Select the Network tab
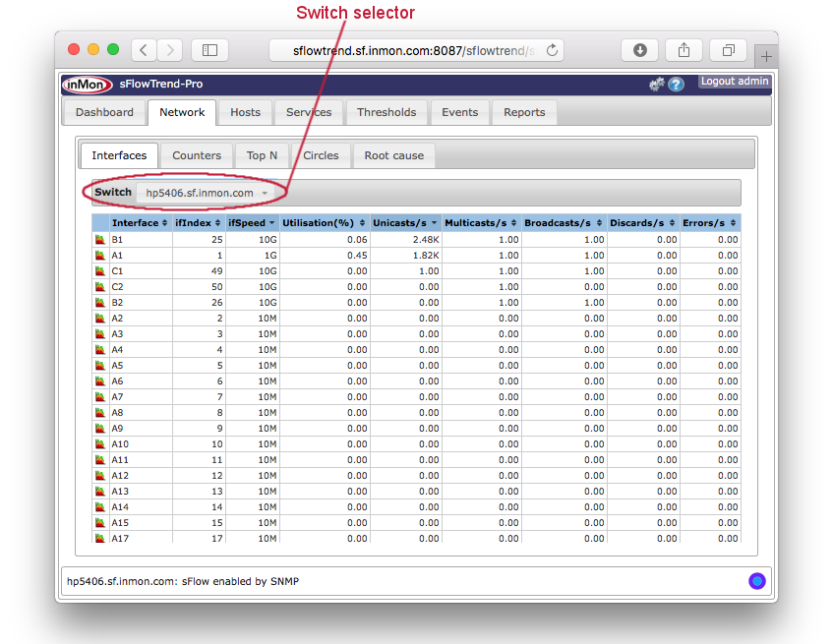Image resolution: width=833 pixels, height=644 pixels. (x=182, y=112)
